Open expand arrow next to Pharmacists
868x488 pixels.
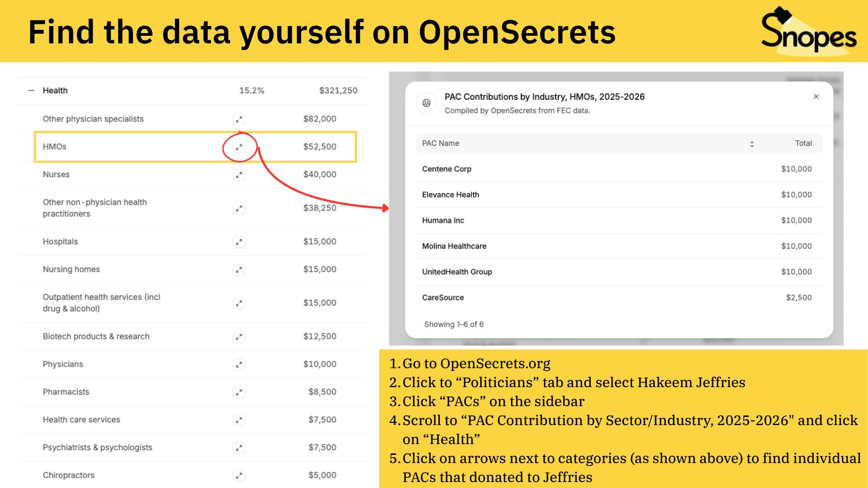pos(239,392)
